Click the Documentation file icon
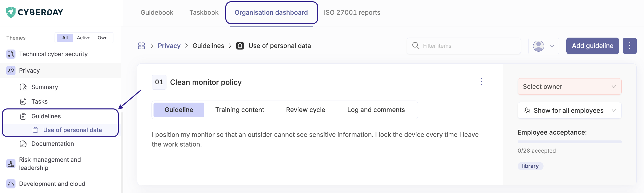 tap(23, 144)
